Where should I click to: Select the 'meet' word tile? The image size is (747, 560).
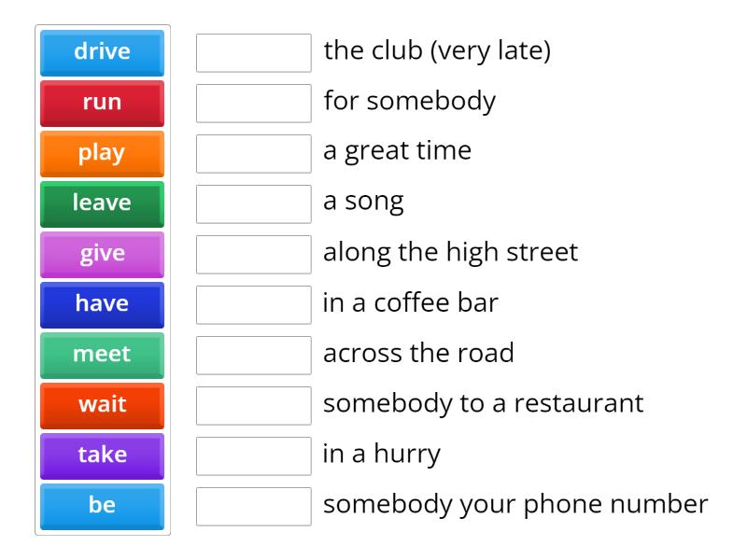pos(102,355)
